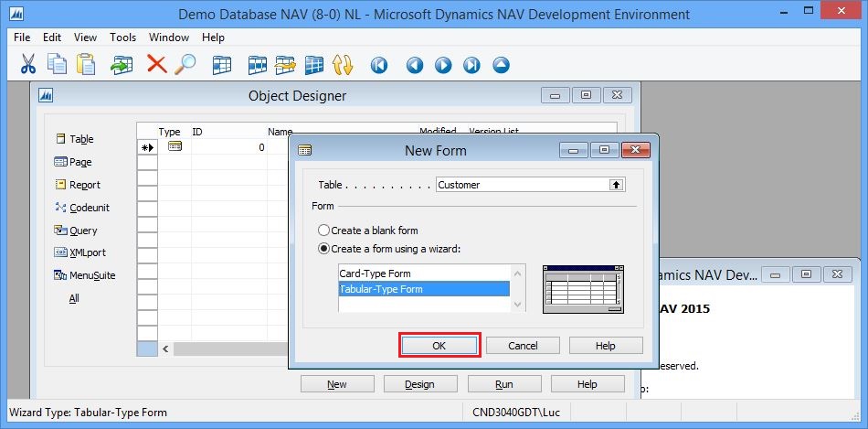
Task: Click New in Object Designer
Action: (337, 384)
